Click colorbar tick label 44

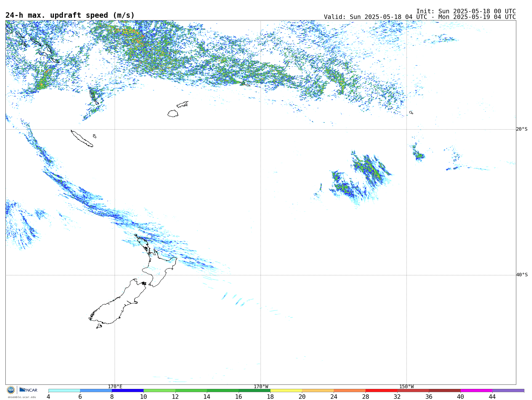492,397
